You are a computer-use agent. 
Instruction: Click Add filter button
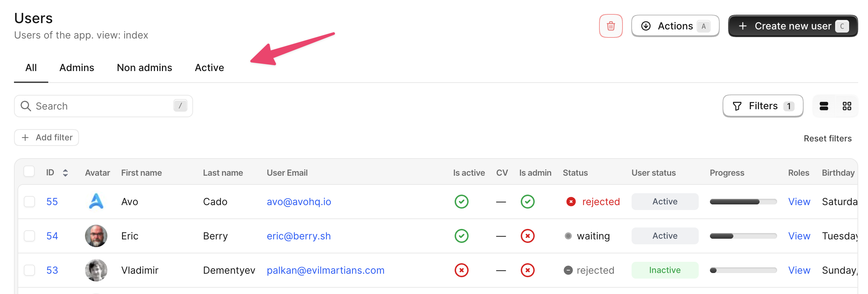pyautogui.click(x=47, y=138)
